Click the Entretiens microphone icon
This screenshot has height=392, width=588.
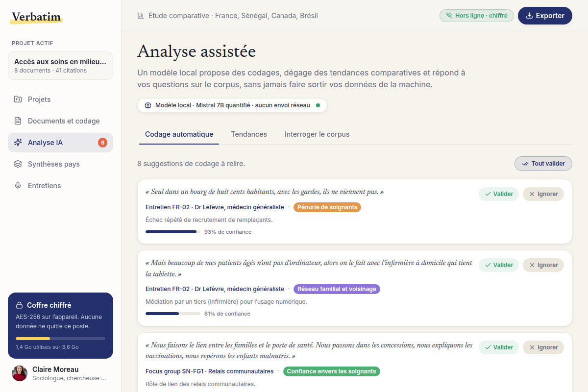[x=18, y=186]
